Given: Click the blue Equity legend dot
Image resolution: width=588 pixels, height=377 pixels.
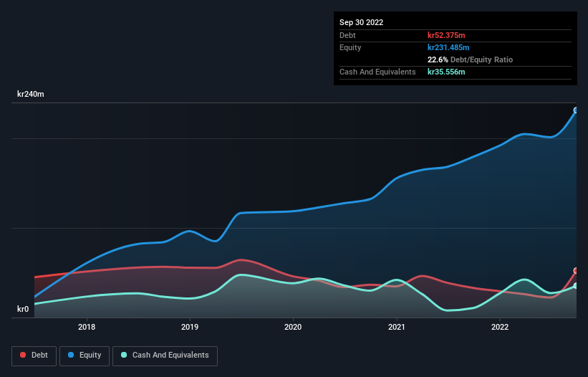Looking at the screenshot, I should coord(71,355).
